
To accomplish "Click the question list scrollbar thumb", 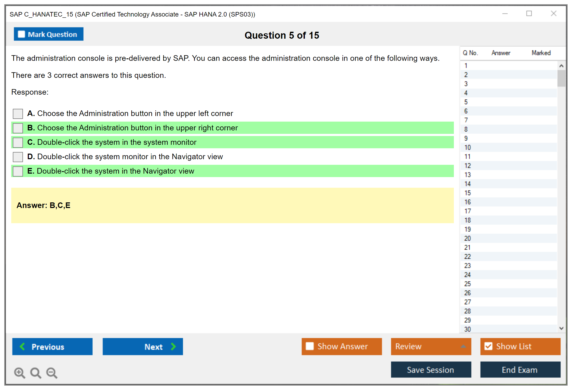I will (x=561, y=78).
